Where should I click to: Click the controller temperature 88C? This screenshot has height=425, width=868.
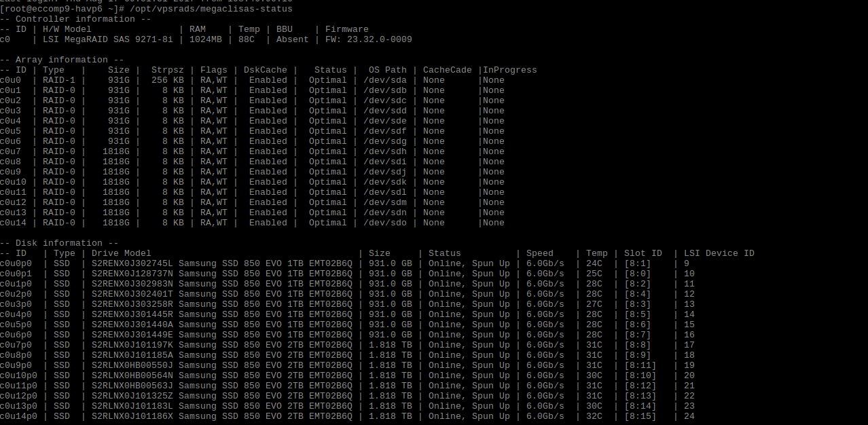click(x=246, y=39)
